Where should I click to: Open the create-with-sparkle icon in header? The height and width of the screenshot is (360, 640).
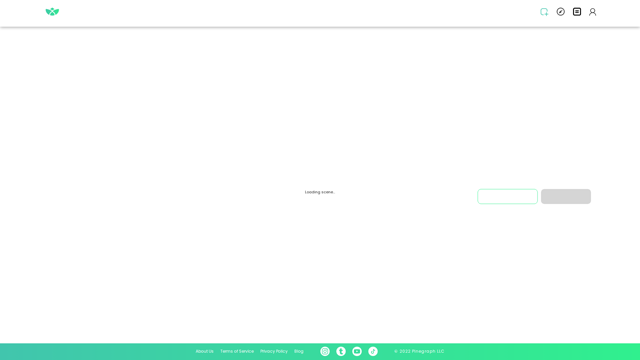pyautogui.click(x=544, y=12)
